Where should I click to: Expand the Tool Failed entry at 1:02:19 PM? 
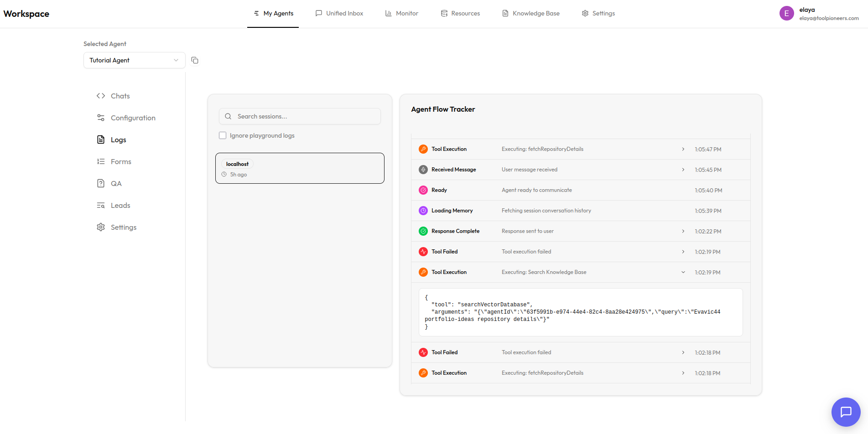click(683, 252)
